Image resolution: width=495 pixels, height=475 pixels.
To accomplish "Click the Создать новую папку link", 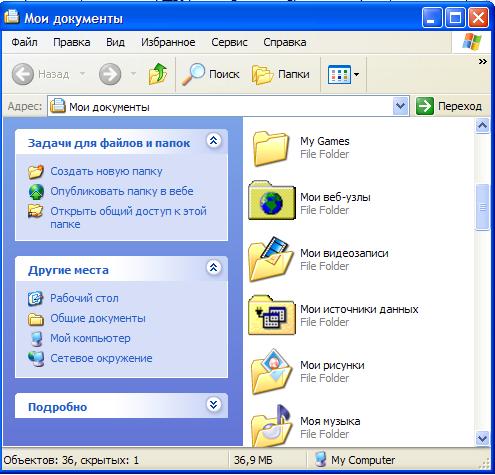I will (x=106, y=171).
